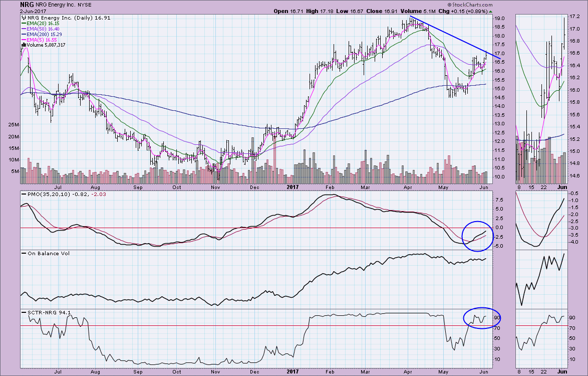Click the volume bars icon in legend
Viewport: 588px width, 376px height.
point(23,45)
